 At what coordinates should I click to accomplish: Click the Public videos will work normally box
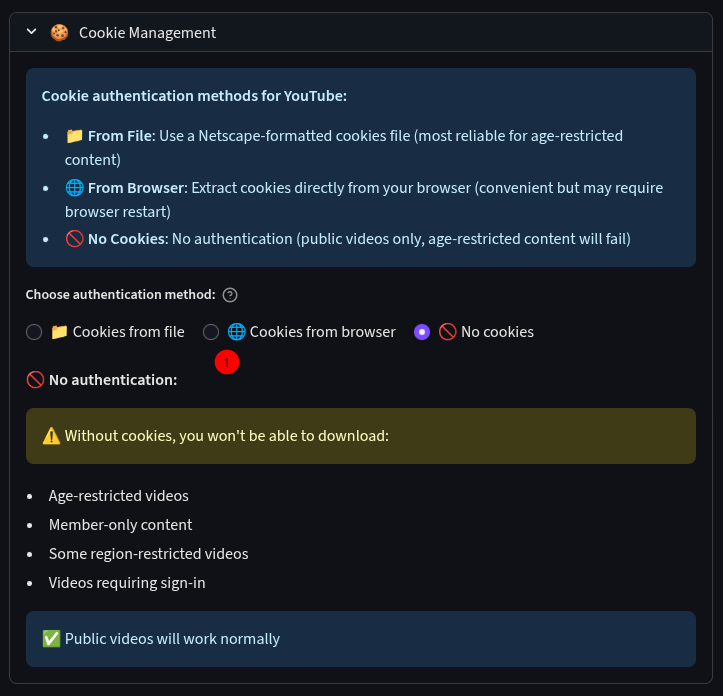click(361, 639)
